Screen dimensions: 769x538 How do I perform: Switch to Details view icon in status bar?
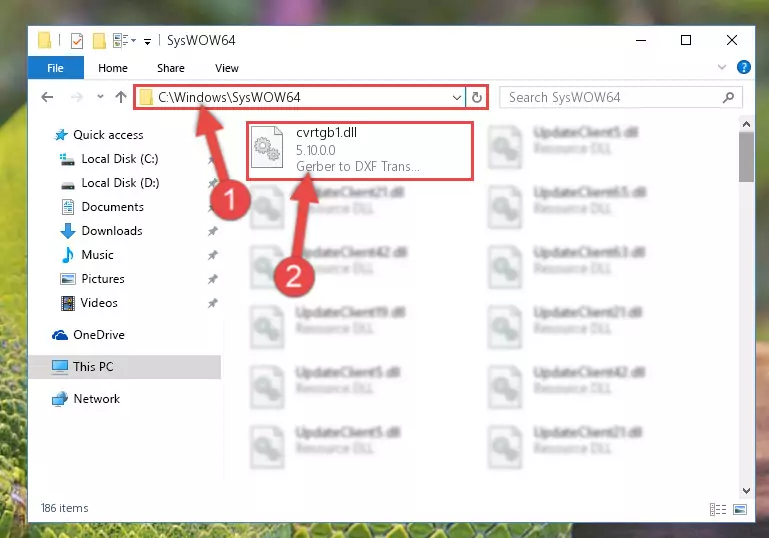click(718, 510)
